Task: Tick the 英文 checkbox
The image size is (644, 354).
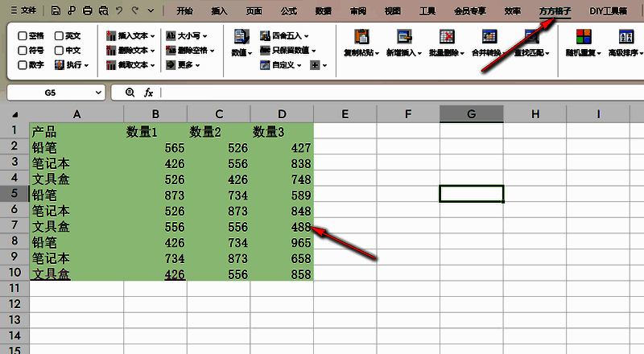Action: point(60,36)
